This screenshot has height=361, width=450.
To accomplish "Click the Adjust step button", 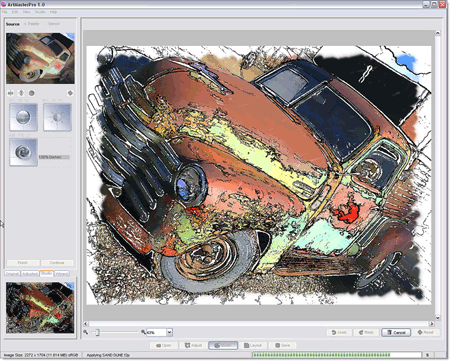I will [x=193, y=345].
